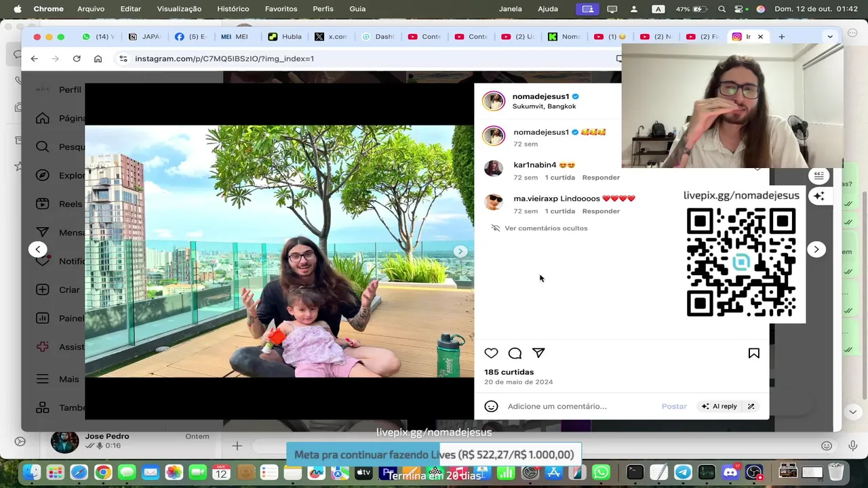Share the post via paper plane icon
Image resolution: width=868 pixels, height=488 pixels.
point(538,353)
